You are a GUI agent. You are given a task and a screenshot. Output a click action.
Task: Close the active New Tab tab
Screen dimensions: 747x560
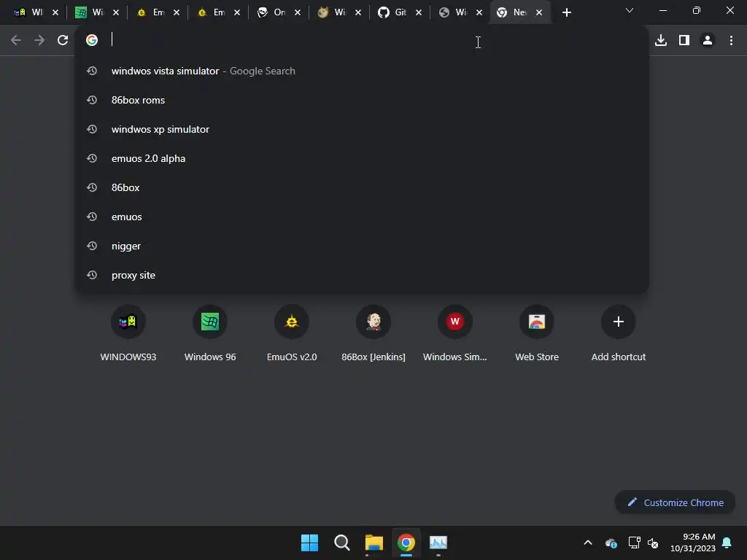click(539, 13)
